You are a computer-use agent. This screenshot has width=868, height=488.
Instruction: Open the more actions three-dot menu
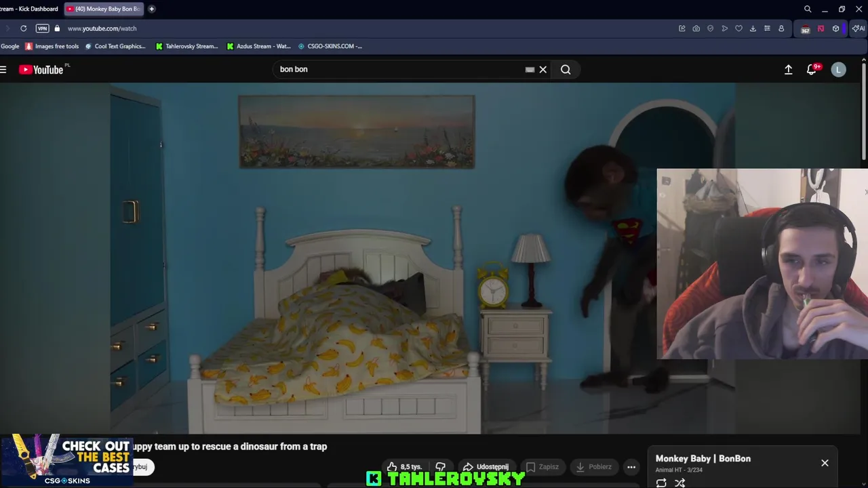pyautogui.click(x=631, y=466)
